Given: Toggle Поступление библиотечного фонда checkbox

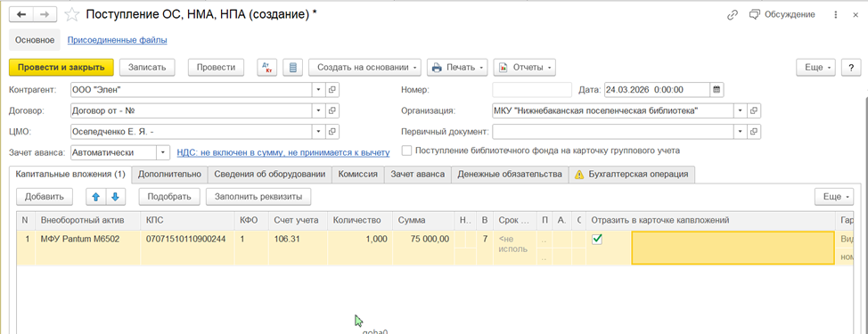Looking at the screenshot, I should click(x=407, y=151).
